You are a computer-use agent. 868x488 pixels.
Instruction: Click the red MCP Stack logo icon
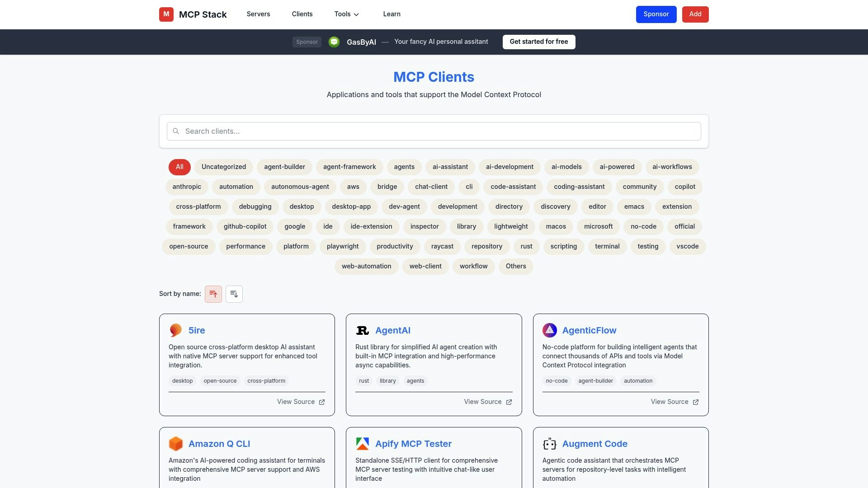click(x=166, y=14)
